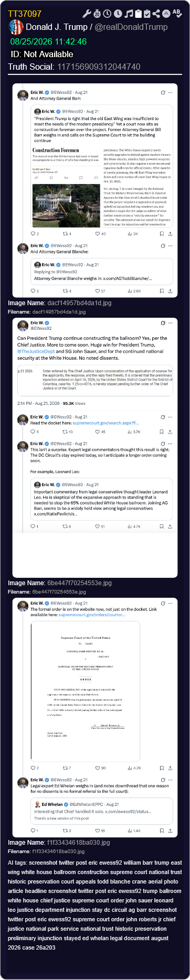Click the filename f1f33434618ba030.jpg label
190x980 pixels.
[58, 852]
